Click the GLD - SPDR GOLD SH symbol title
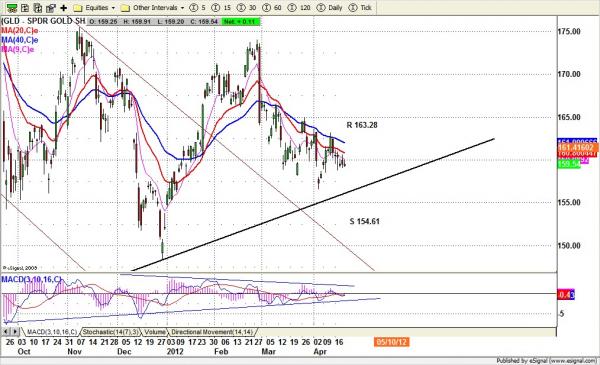This screenshot has height=365, width=600. tap(44, 21)
